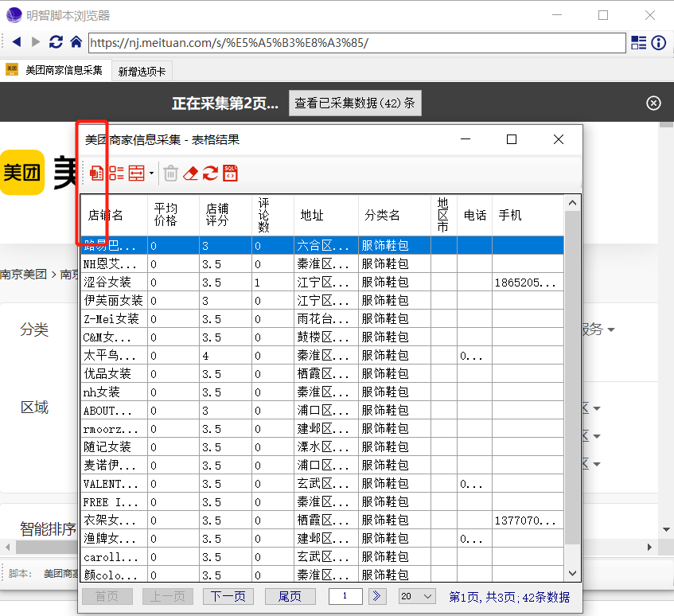
Task: Open the rows-per-page 20 dropdown
Action: (x=416, y=596)
